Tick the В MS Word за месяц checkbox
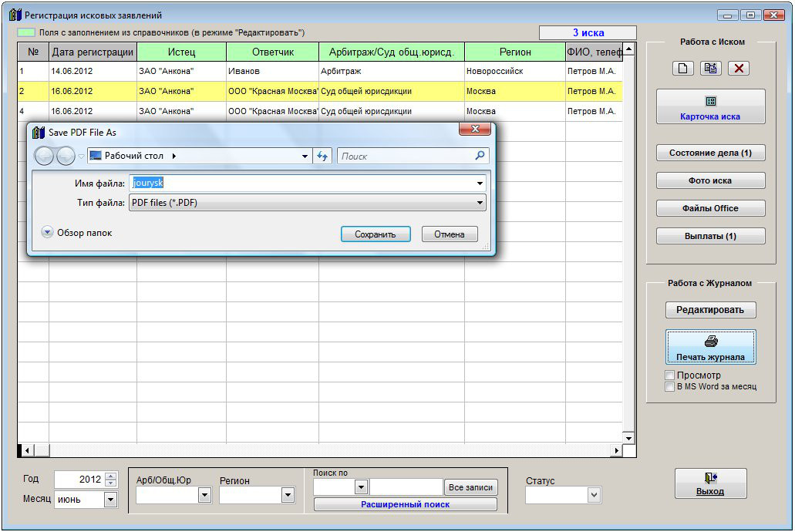Image resolution: width=795 pixels, height=532 pixels. (670, 386)
